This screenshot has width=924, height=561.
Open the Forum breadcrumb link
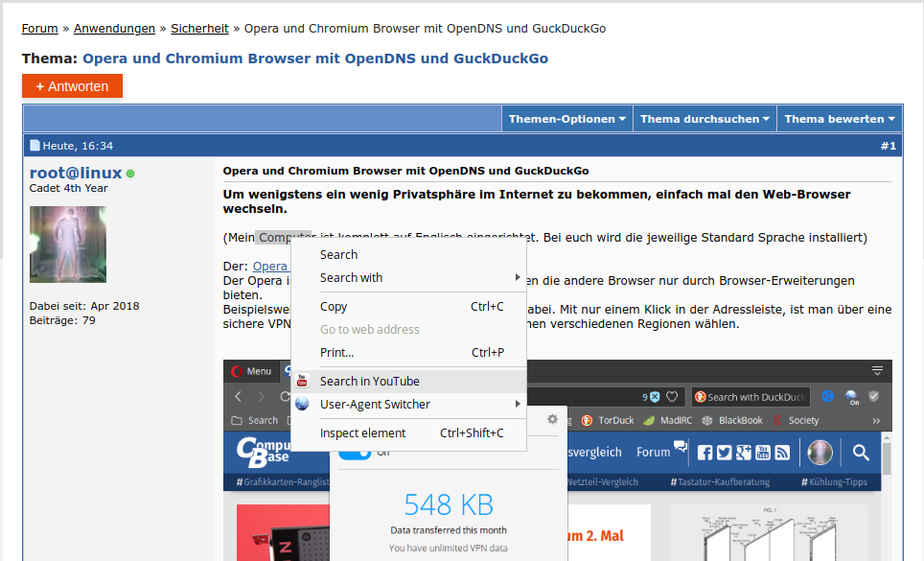pyautogui.click(x=40, y=28)
